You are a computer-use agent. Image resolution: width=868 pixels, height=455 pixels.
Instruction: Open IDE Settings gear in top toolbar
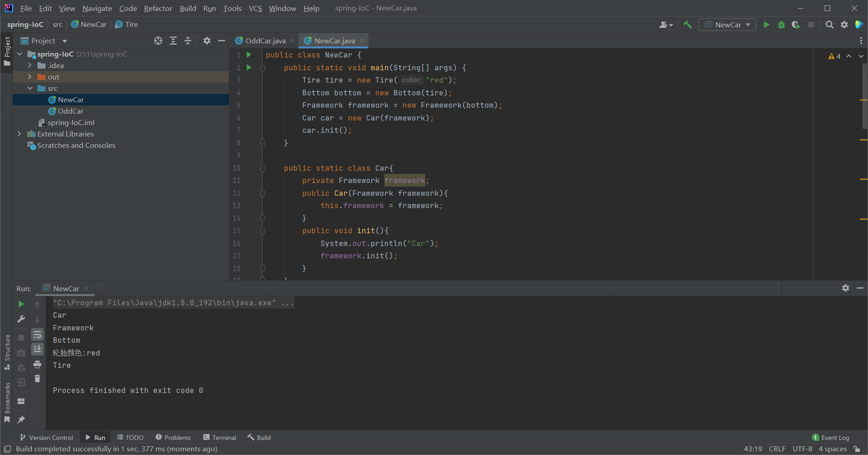point(844,25)
